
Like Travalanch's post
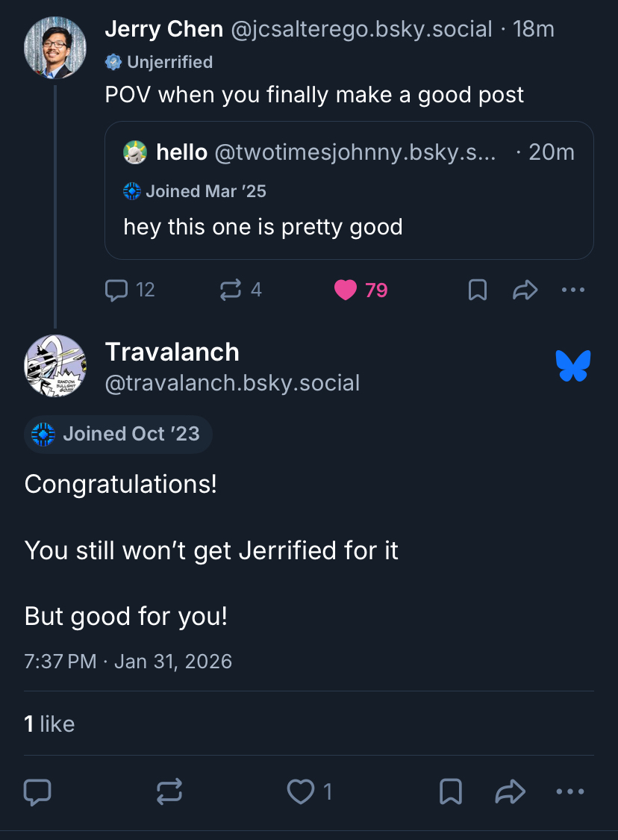(301, 792)
